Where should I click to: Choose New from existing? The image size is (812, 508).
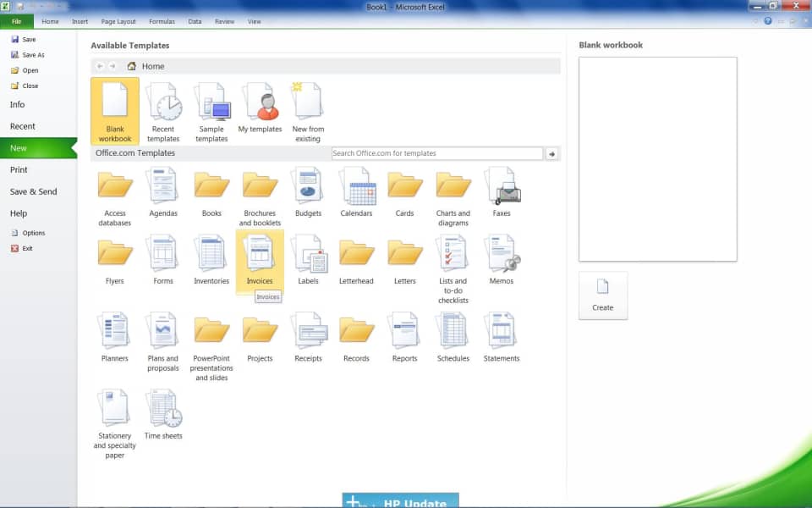308,106
